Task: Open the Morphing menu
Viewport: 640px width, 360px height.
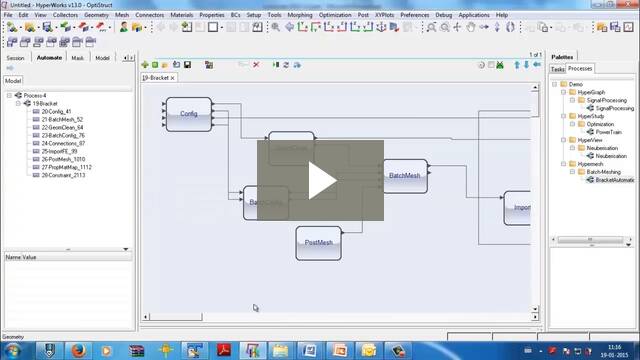Action: pos(300,15)
